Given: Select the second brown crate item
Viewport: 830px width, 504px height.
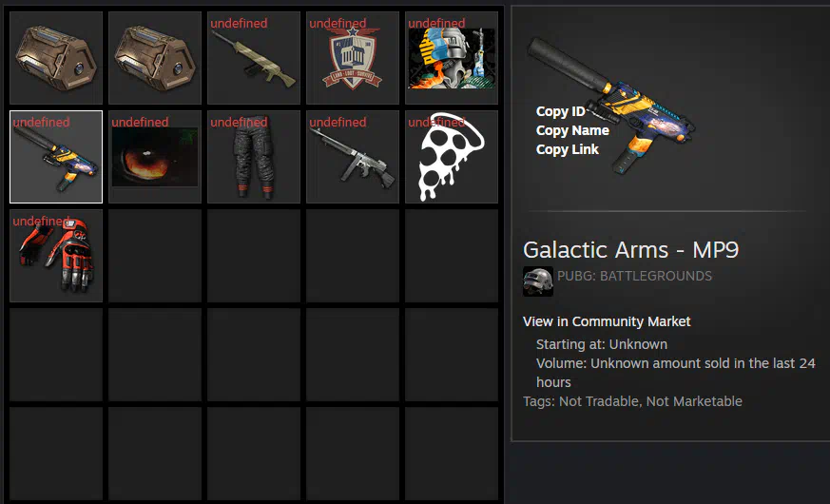Looking at the screenshot, I should click(x=155, y=58).
